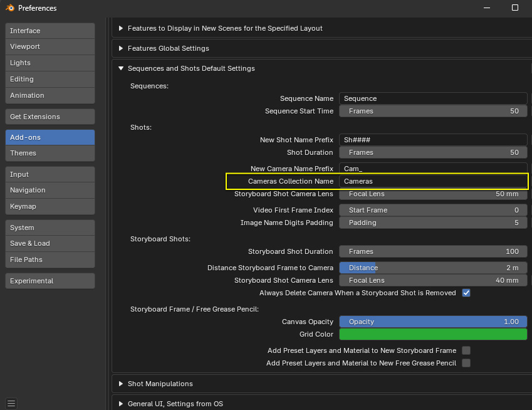Open the Save & Load settings
This screenshot has height=410, width=532.
pyautogui.click(x=50, y=243)
